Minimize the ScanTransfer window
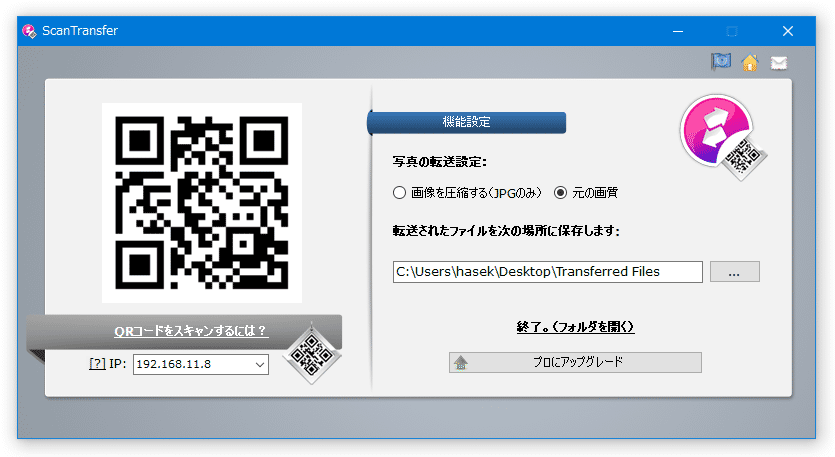The width and height of the screenshot is (835, 457). [x=678, y=31]
